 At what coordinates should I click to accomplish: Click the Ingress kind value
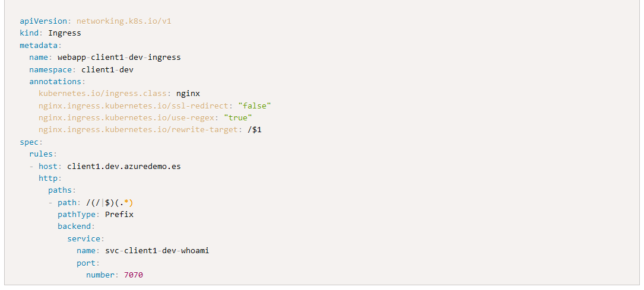point(65,33)
